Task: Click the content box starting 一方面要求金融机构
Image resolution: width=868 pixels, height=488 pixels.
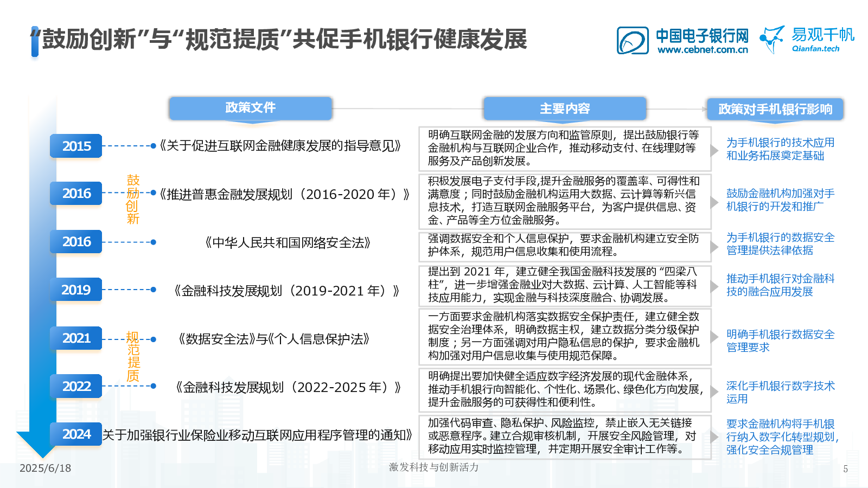Action: tap(565, 337)
